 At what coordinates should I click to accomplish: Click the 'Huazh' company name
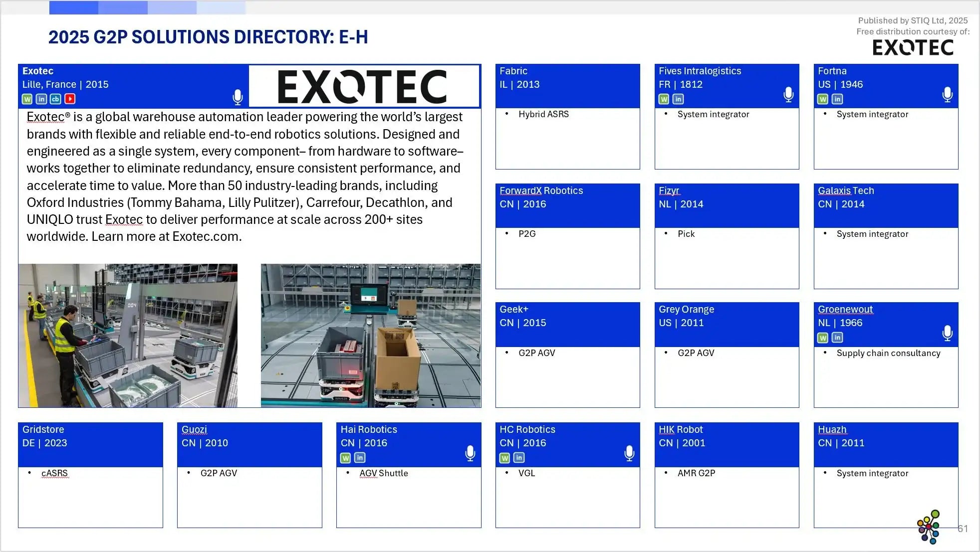pyautogui.click(x=832, y=429)
